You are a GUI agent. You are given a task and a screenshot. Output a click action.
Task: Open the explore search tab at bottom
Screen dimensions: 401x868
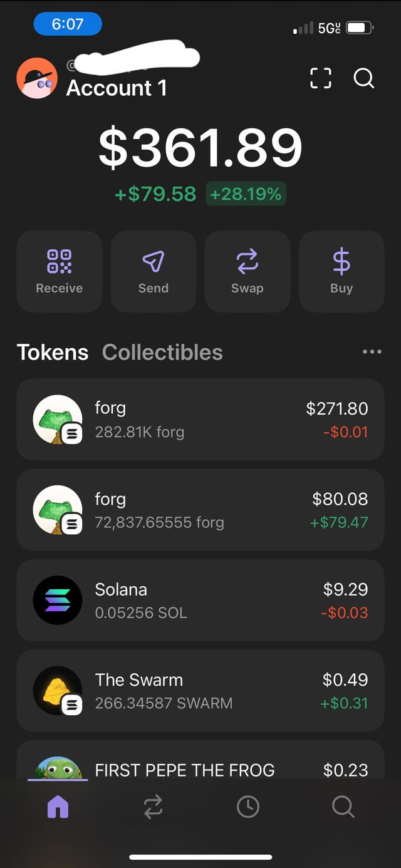(x=343, y=807)
